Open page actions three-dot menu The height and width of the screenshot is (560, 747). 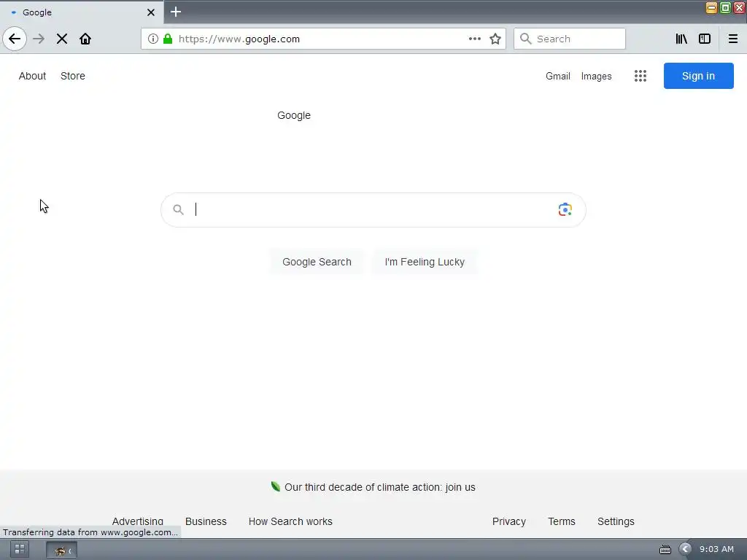(x=474, y=39)
